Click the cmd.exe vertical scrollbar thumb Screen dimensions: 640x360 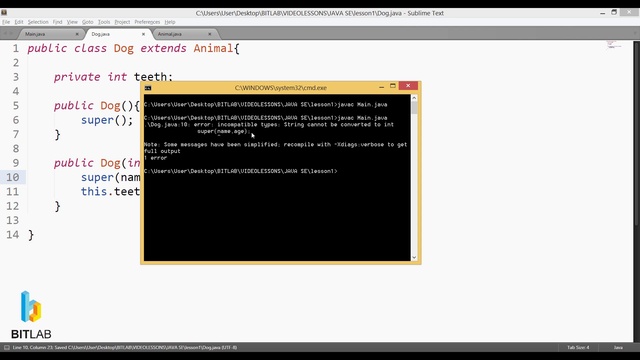[x=414, y=108]
